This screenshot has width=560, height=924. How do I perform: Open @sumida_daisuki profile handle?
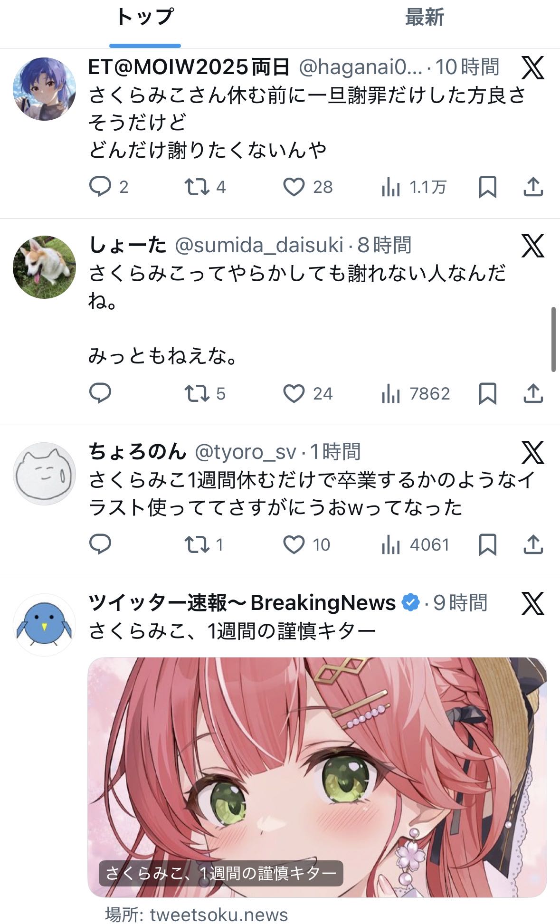(x=259, y=245)
